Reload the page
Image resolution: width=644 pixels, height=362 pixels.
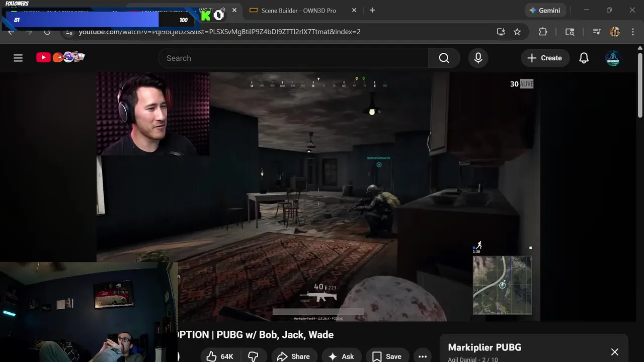click(x=47, y=32)
